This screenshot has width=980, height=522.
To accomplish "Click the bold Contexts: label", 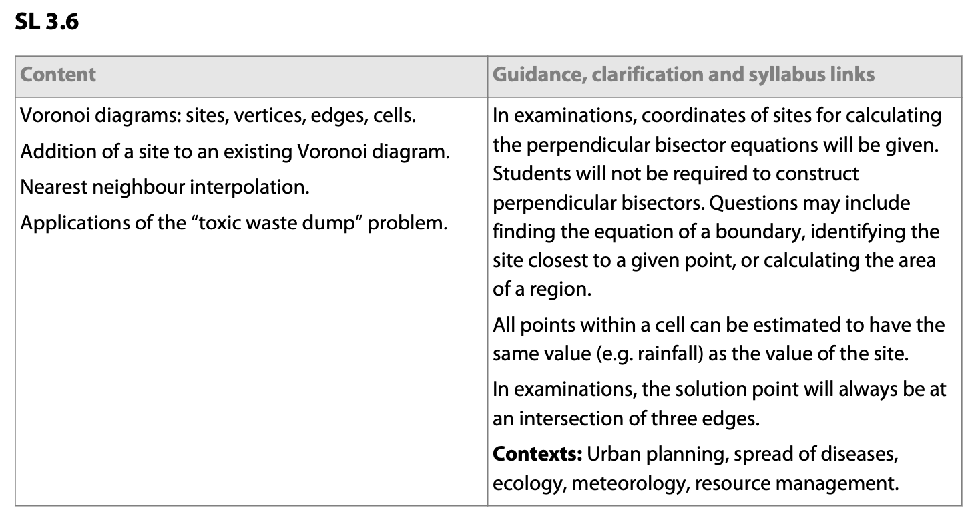I will 538,455.
